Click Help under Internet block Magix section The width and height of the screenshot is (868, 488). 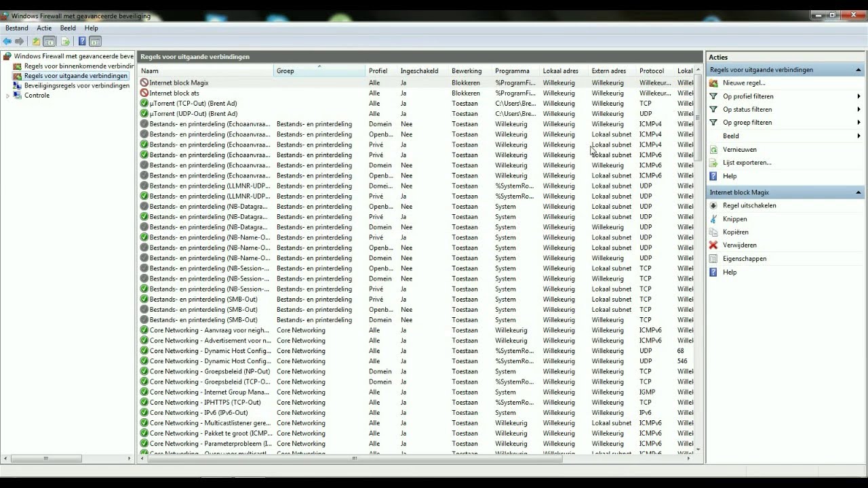tap(730, 272)
